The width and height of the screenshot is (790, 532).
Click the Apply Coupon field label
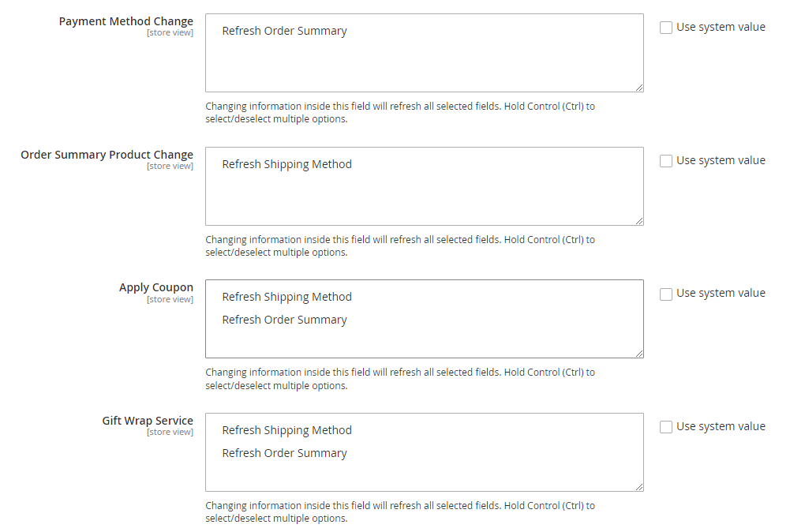coord(155,287)
